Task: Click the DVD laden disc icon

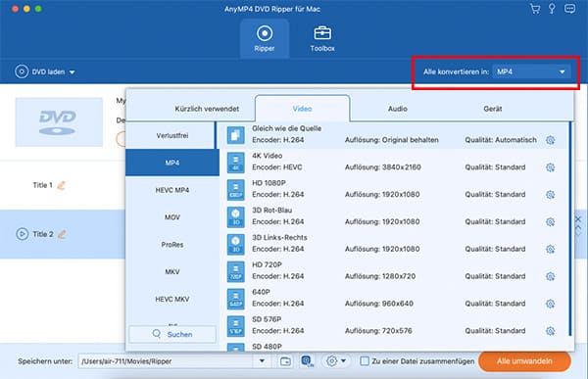Action: pyautogui.click(x=22, y=71)
